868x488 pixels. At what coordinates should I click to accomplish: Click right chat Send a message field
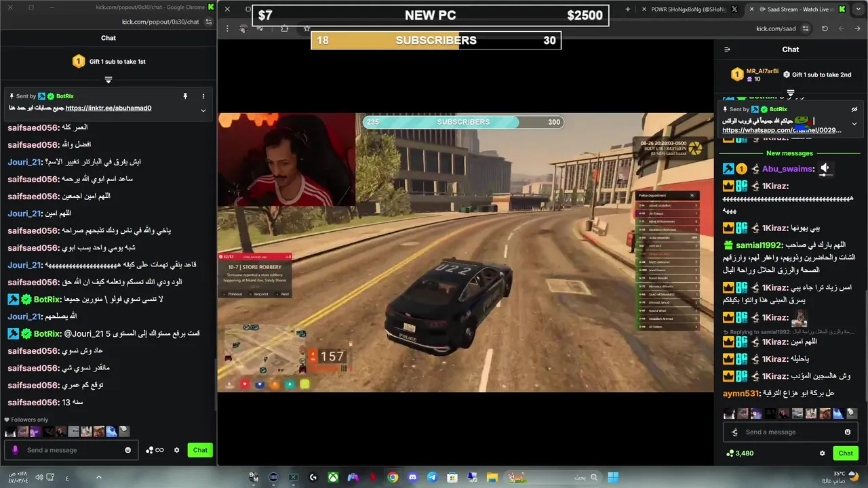click(x=790, y=432)
